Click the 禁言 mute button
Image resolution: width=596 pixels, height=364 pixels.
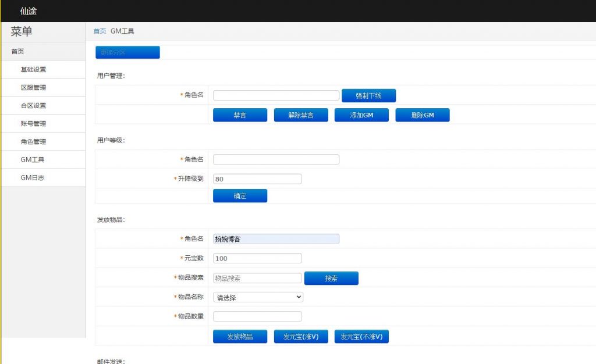pyautogui.click(x=240, y=115)
